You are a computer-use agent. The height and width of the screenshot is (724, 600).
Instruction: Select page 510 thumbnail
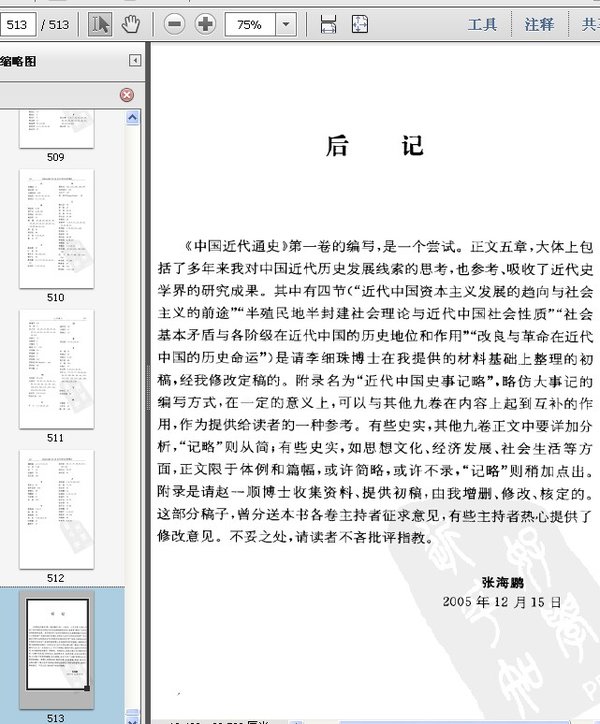click(56, 229)
